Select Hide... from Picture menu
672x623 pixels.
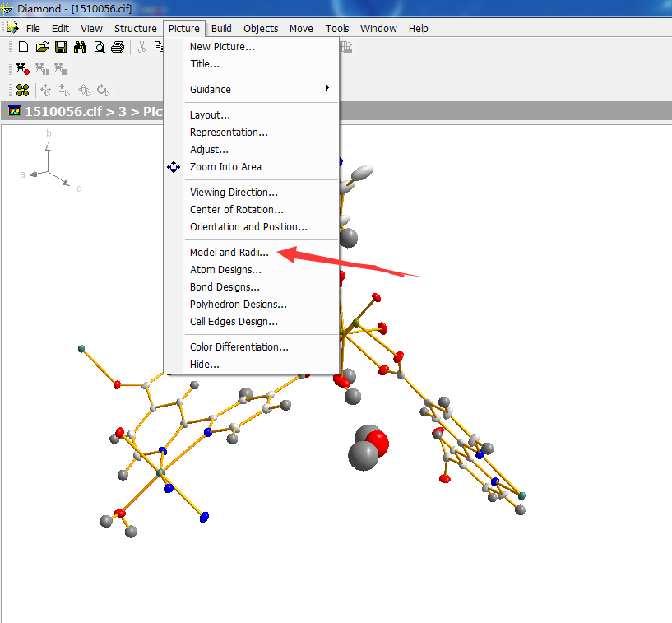251,364
